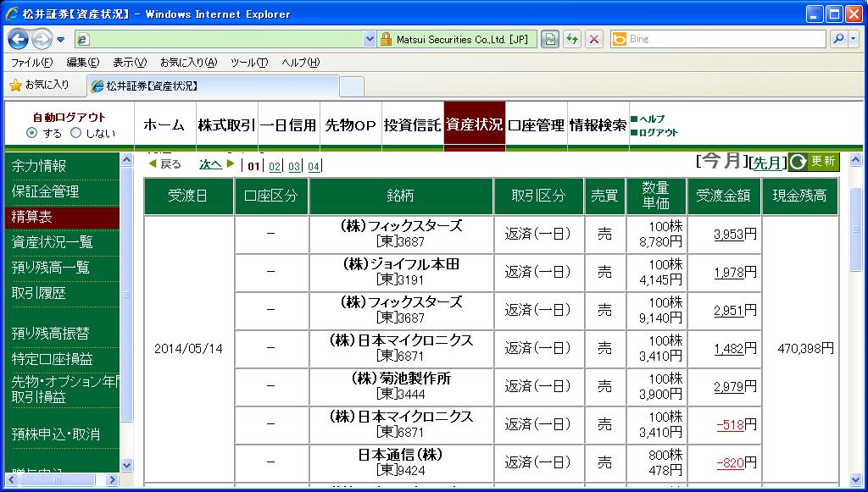Go to page 04 of the statement
The height and width of the screenshot is (492, 868).
pos(314,166)
